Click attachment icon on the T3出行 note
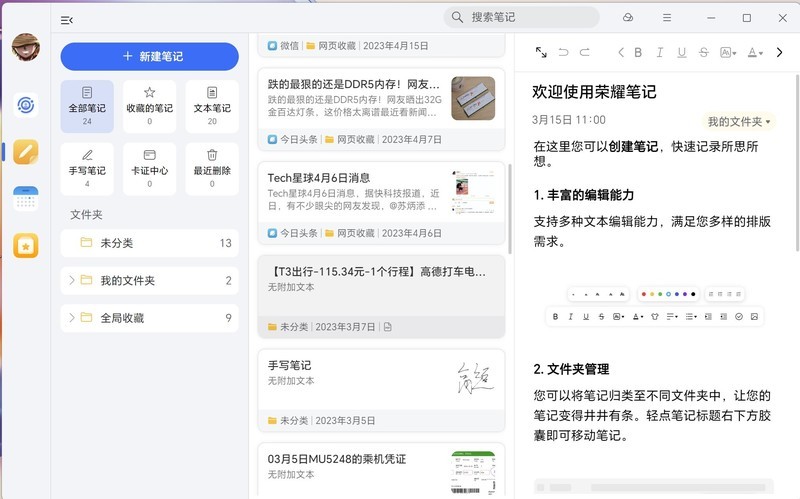Viewport: 800px width, 499px height. pyautogui.click(x=388, y=327)
